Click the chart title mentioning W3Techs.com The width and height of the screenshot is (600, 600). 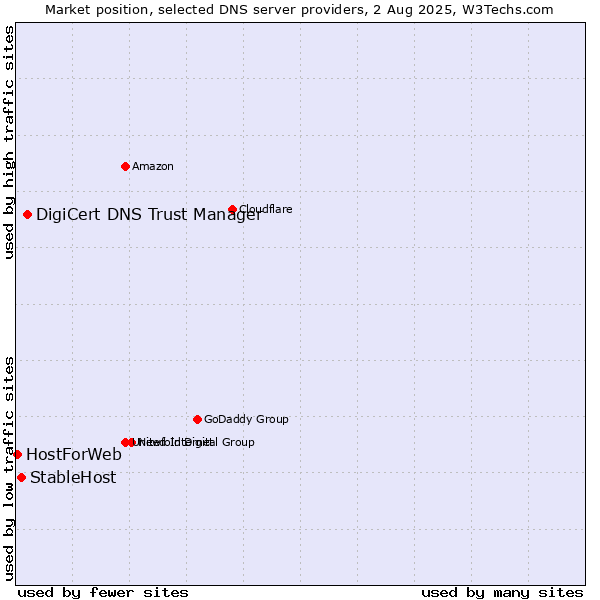299,10
